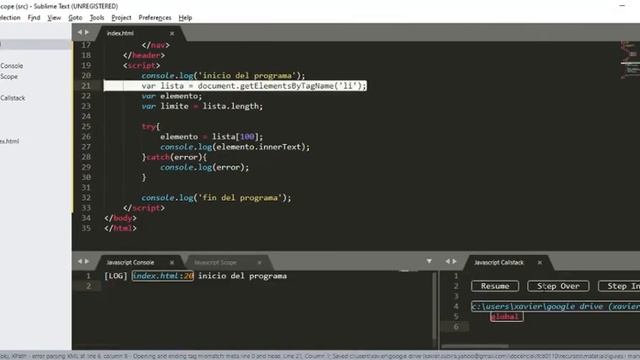This screenshot has height=360, width=640.
Task: Open the Find menu
Action: pos(34,18)
